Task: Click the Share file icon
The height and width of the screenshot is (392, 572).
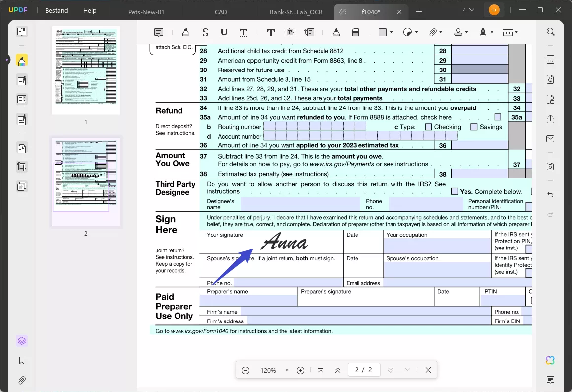Action: click(x=550, y=119)
